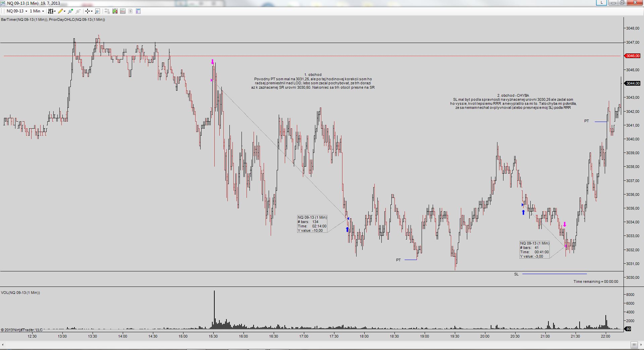Click the horizontal scrollbar left arrow
The image size is (644, 350).
(x=3, y=345)
